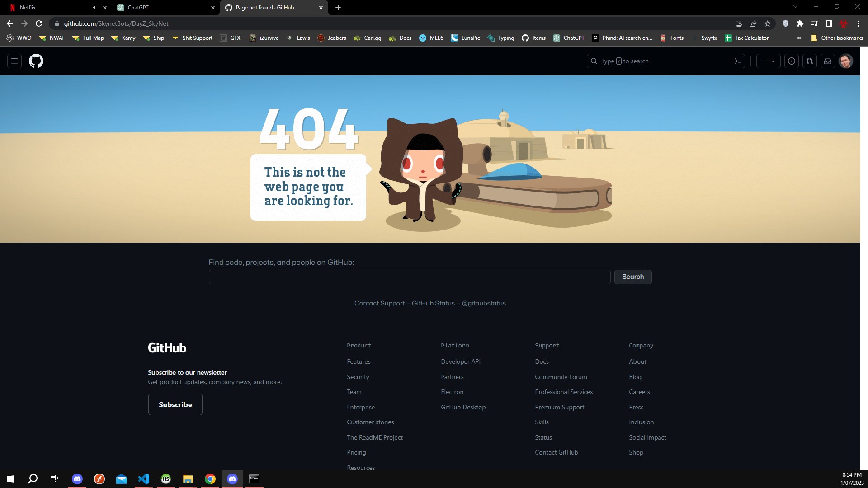Toggle the browser side panel
This screenshot has height=488, width=868.
(x=829, y=23)
